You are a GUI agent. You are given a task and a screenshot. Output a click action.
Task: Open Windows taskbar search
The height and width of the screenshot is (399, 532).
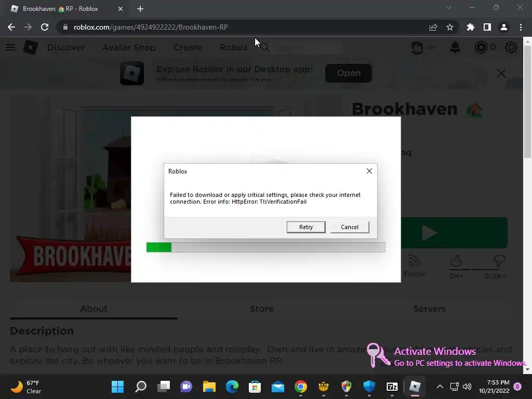click(x=140, y=387)
